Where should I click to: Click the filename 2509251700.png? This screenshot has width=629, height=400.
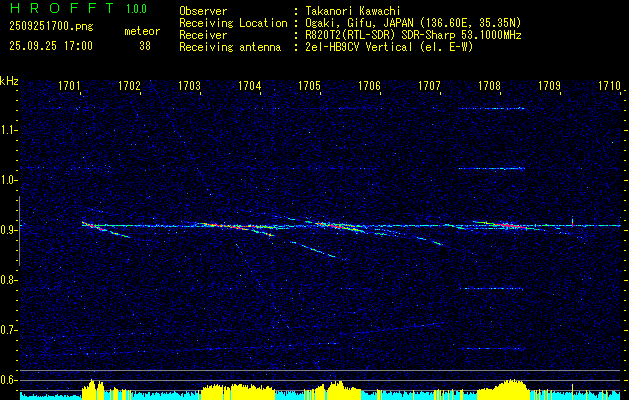(x=51, y=27)
